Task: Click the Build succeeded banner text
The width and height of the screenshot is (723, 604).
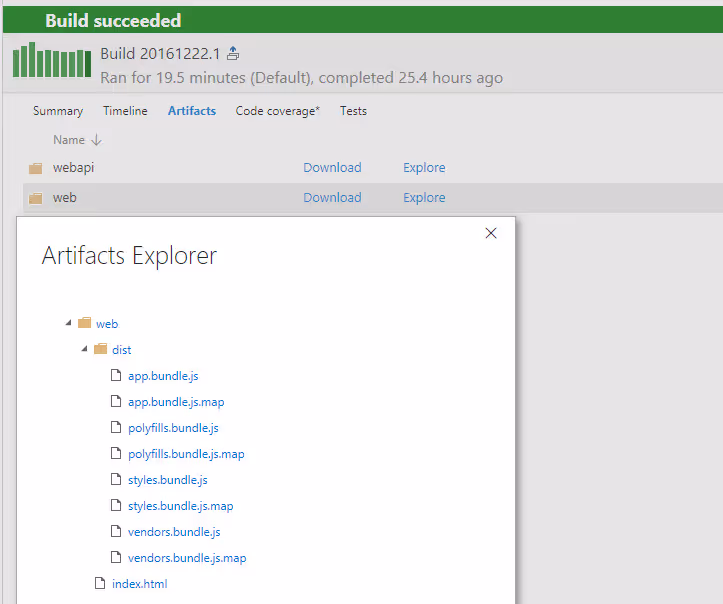Action: coord(113,21)
